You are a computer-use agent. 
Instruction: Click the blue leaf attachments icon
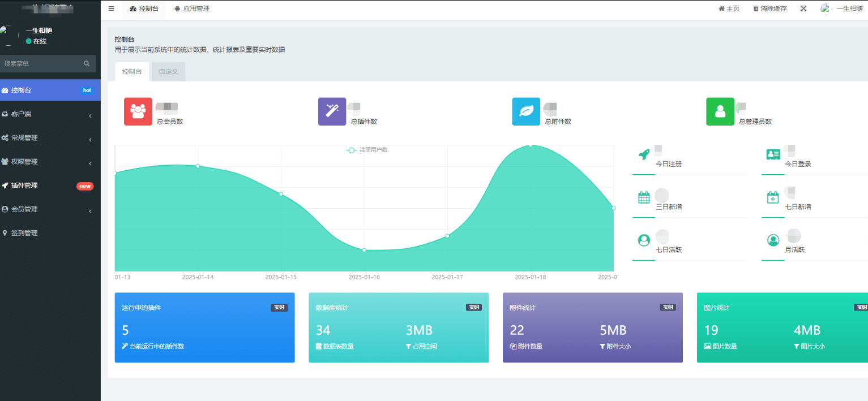[x=526, y=111]
